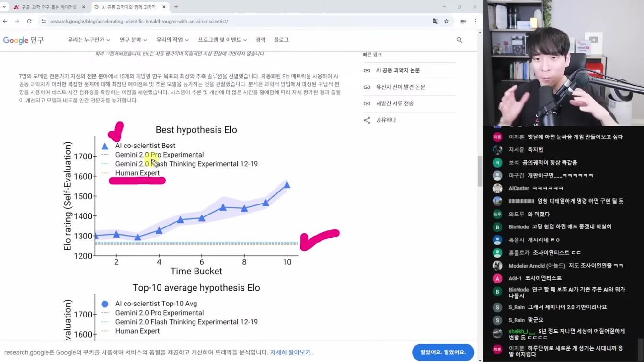The height and width of the screenshot is (362, 644).
Task: Expand the '우리의 작업' menu
Action: tap(172, 40)
